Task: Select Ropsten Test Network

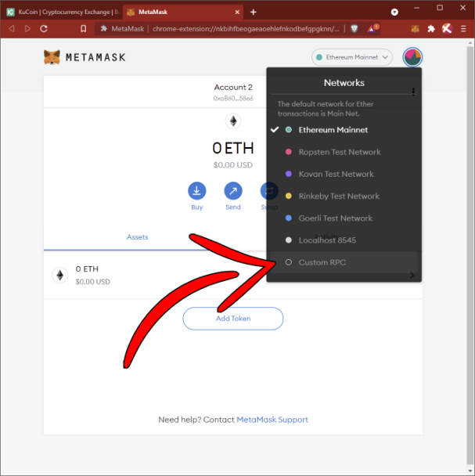Action: pyautogui.click(x=344, y=152)
